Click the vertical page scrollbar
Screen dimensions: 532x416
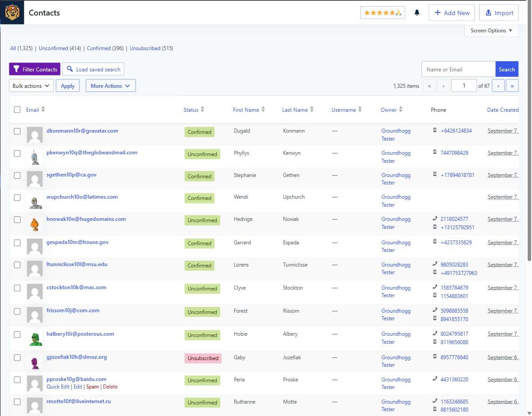pos(529,142)
